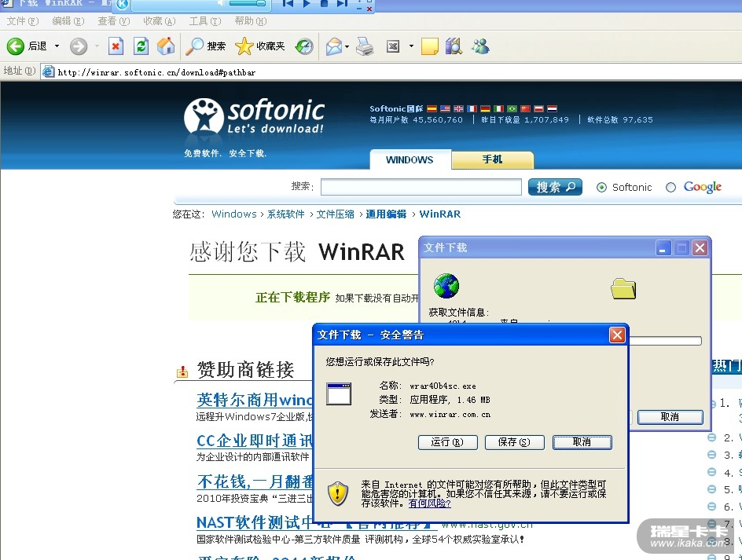742x560 pixels.
Task: Click the Brazilian flag icon
Action: (x=512, y=109)
